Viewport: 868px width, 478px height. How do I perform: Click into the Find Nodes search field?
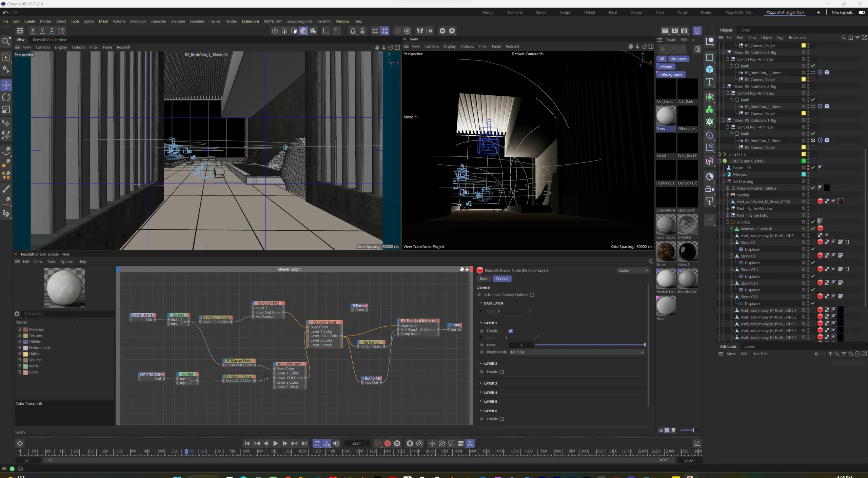[67, 314]
